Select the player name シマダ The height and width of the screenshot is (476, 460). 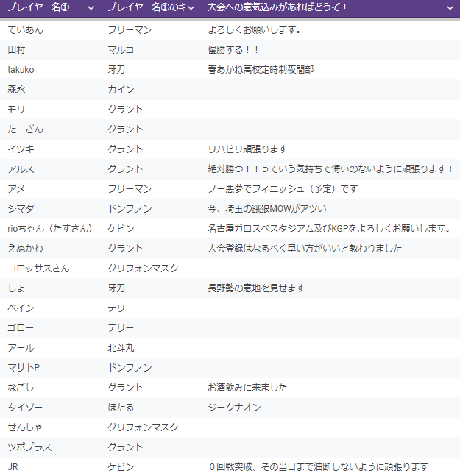click(21, 208)
